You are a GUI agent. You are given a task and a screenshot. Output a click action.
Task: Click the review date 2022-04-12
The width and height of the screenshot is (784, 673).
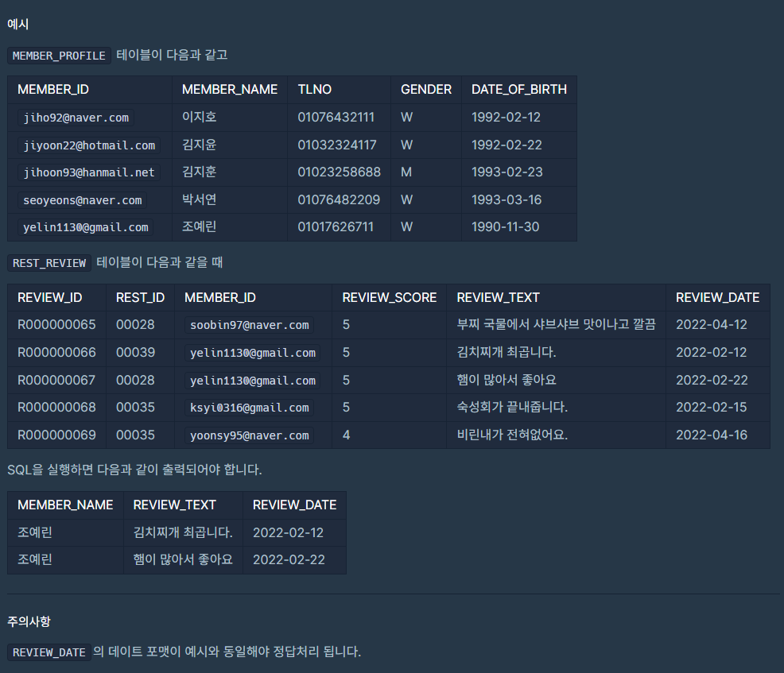712,325
